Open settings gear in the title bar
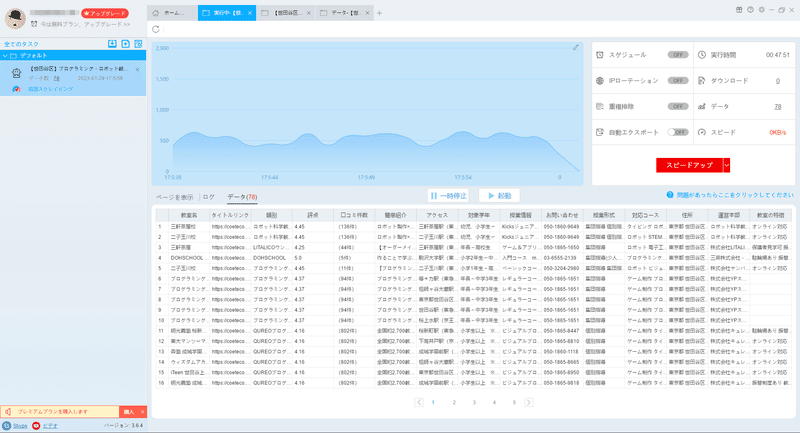 coord(762,10)
